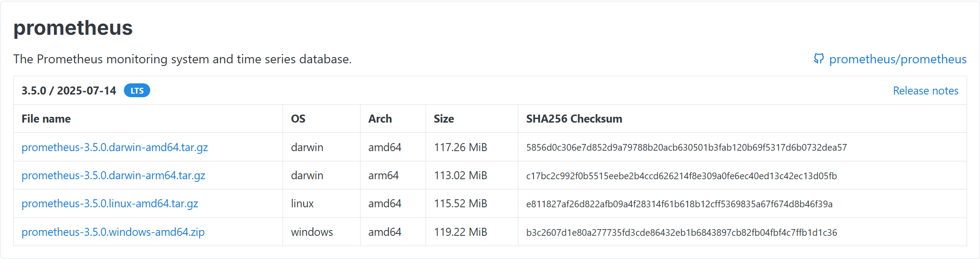Screen dimensions: 980x259
Task: Click the GitHub icon beside prometheus/prometheus
Action: [819, 59]
